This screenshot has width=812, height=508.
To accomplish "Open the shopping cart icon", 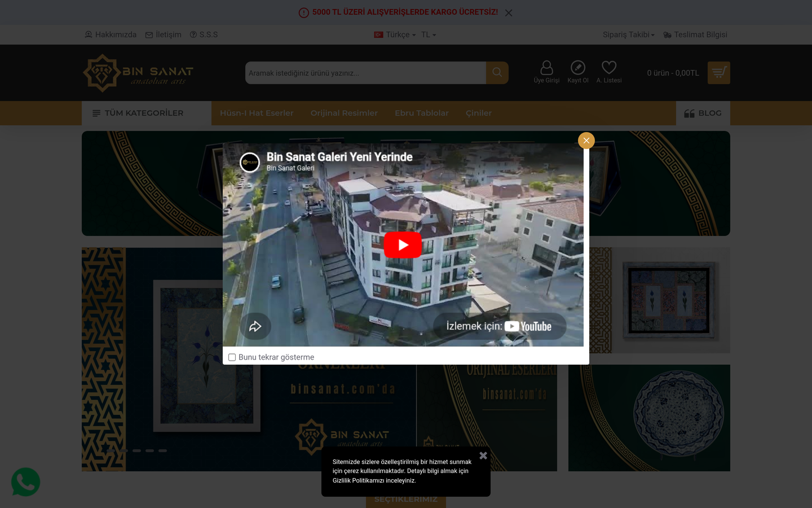I will [719, 73].
